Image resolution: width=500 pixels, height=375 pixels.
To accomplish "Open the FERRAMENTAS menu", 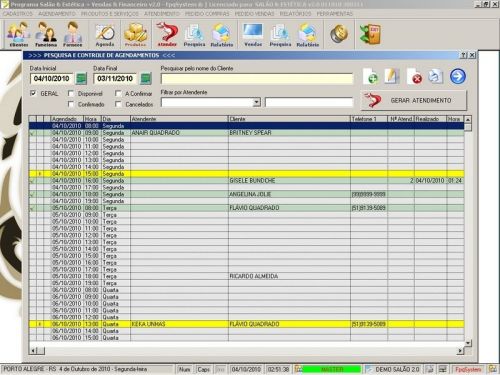I will pos(335,14).
